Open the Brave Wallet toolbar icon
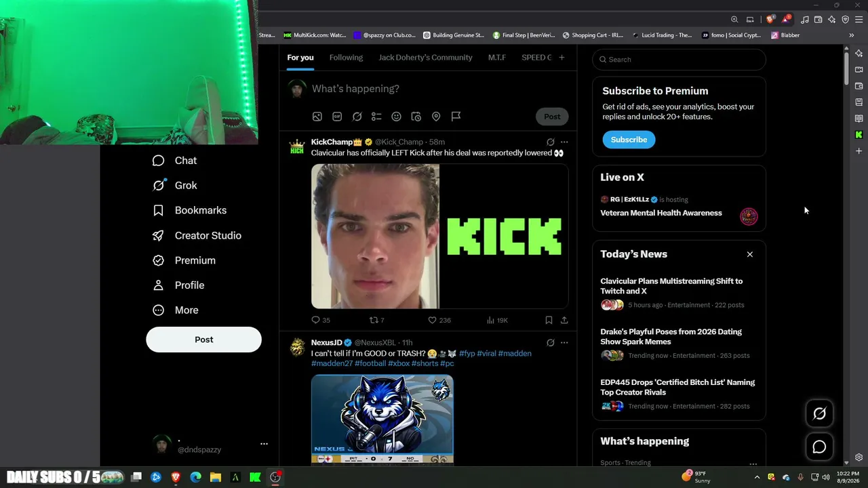The height and width of the screenshot is (488, 868). (x=818, y=20)
